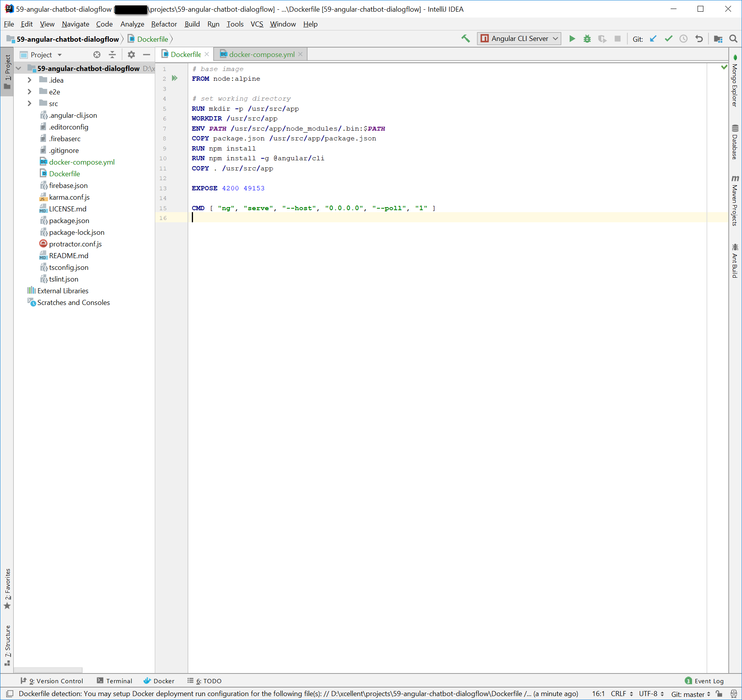Expand the e2e folder

pos(30,92)
